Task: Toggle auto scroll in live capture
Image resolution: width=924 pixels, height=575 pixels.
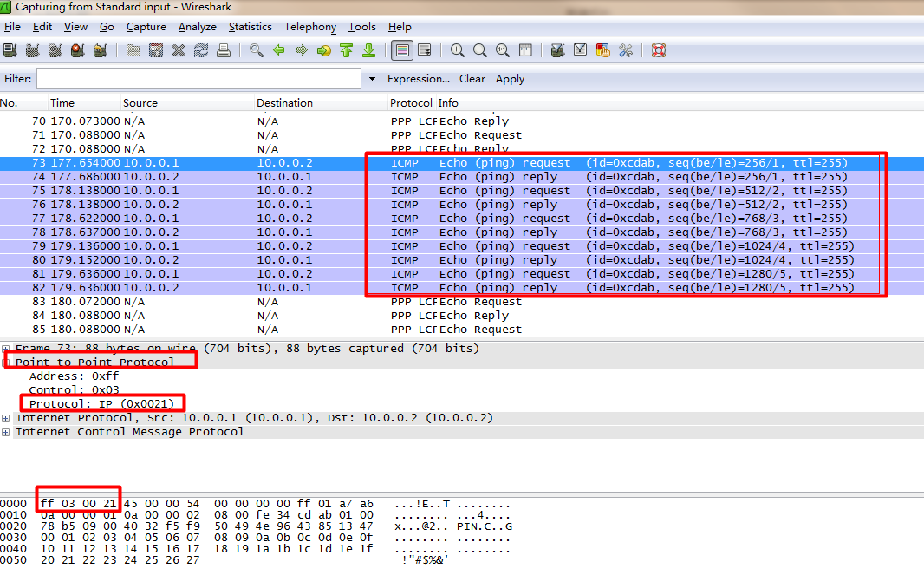Action: pos(424,50)
